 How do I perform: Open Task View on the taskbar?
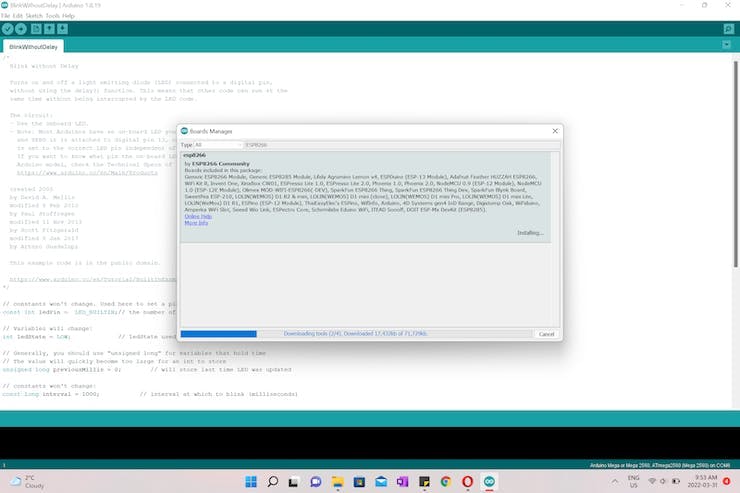point(294,482)
